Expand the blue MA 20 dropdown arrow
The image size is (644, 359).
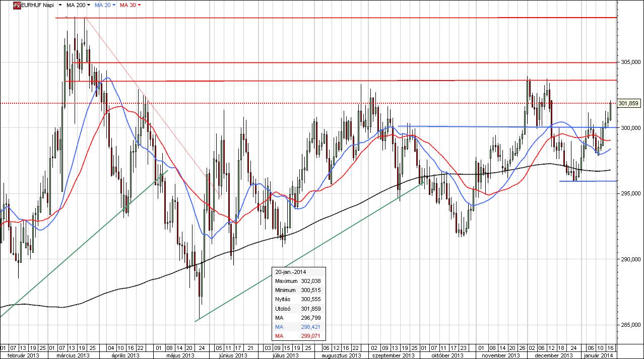(x=114, y=5)
